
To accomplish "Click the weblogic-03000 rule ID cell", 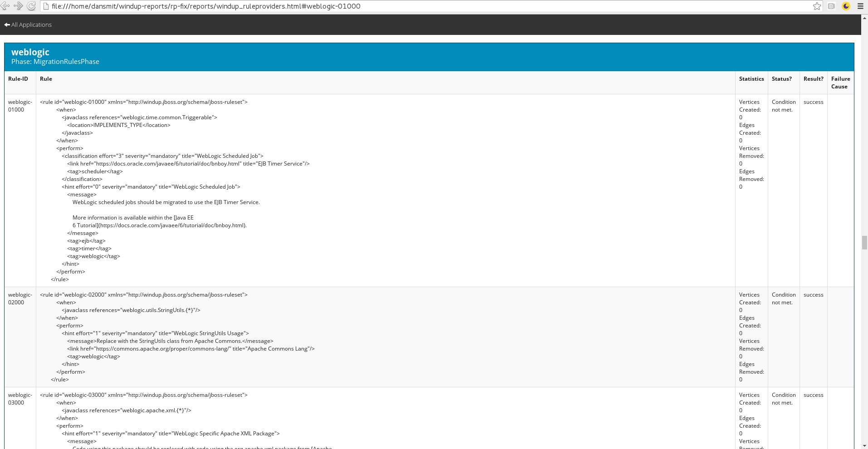I will 20,399.
